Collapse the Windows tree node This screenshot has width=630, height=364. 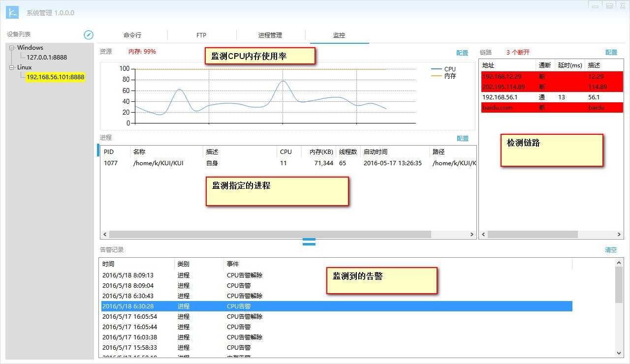[12, 48]
